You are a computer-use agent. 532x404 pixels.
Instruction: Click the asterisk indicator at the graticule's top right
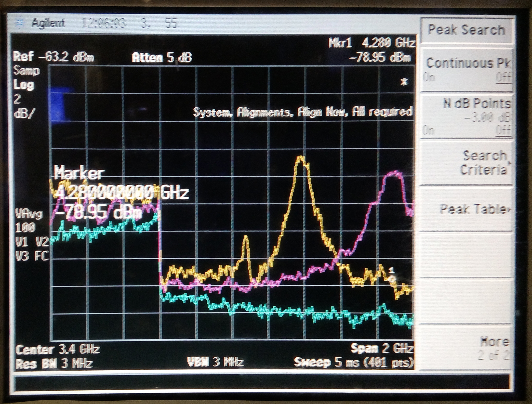(x=405, y=82)
